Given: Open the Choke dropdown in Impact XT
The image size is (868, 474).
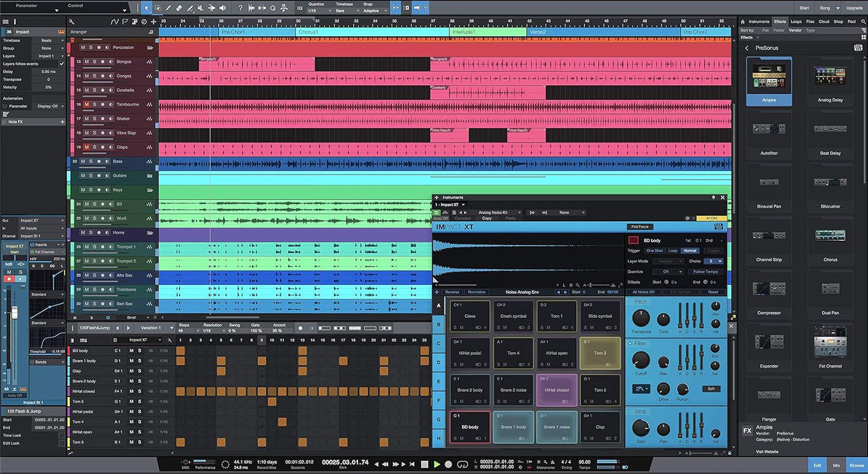Looking at the screenshot, I should 712,261.
